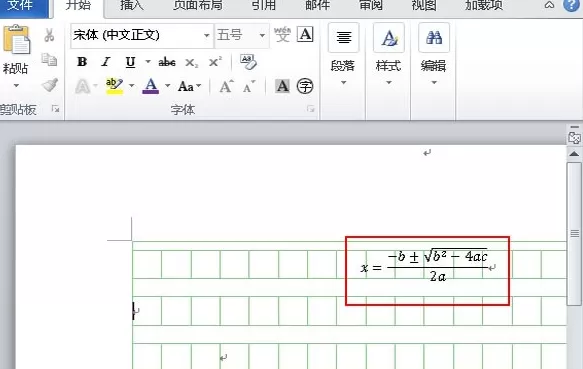Viewport: 583px width, 369px height.
Task: Toggle superscript formatting
Action: click(x=215, y=62)
